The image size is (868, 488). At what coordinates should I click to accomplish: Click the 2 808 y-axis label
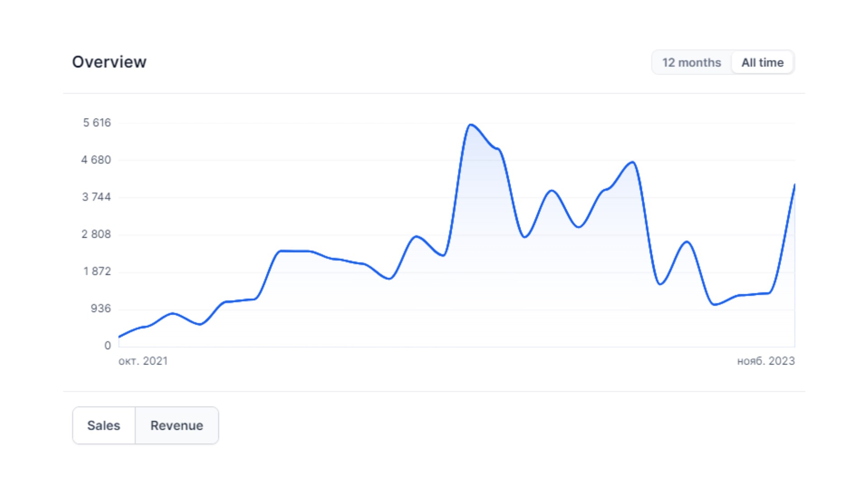click(x=96, y=234)
